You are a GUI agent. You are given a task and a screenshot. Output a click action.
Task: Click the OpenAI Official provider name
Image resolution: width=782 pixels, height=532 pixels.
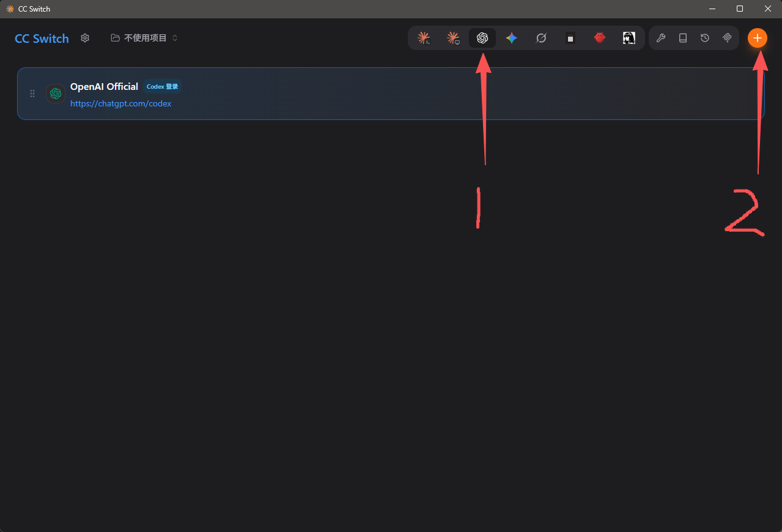coord(104,86)
